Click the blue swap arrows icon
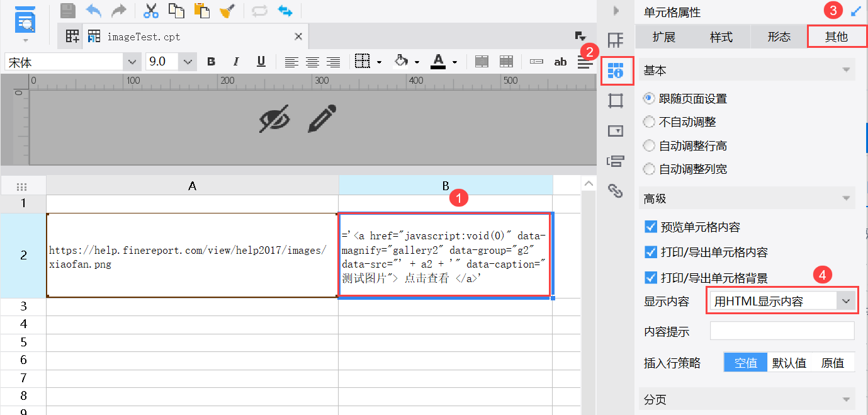Viewport: 868px width, 415px height. (285, 11)
